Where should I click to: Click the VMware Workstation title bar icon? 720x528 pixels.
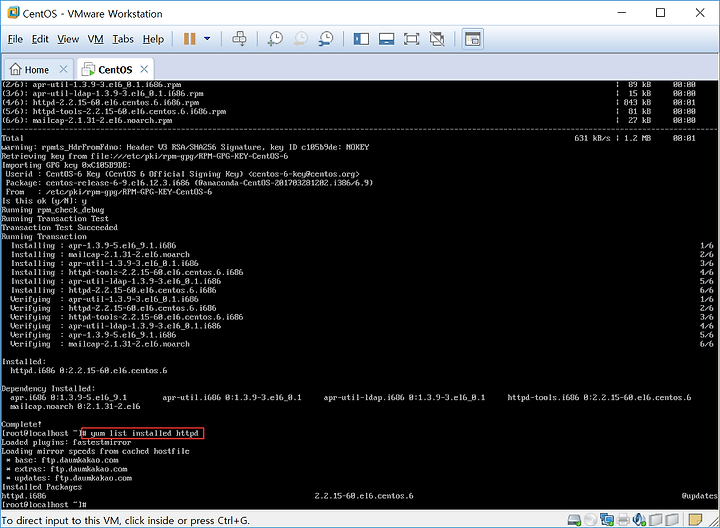tap(14, 13)
